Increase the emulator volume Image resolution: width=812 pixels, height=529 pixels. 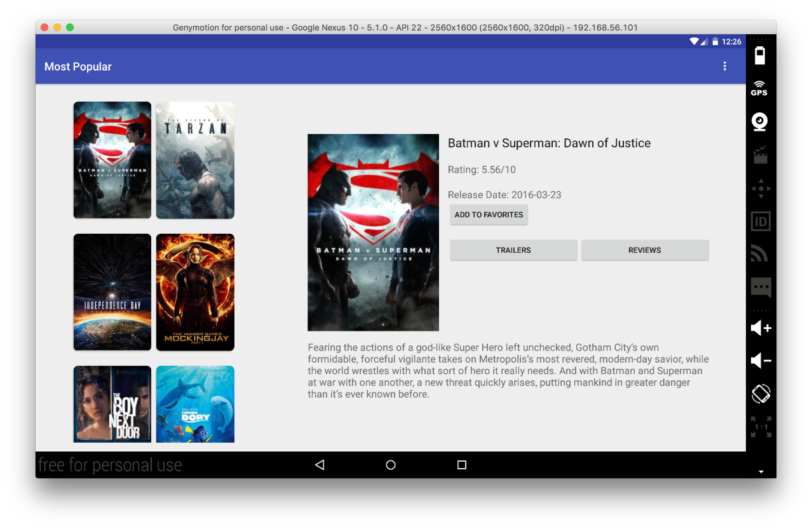(x=761, y=328)
